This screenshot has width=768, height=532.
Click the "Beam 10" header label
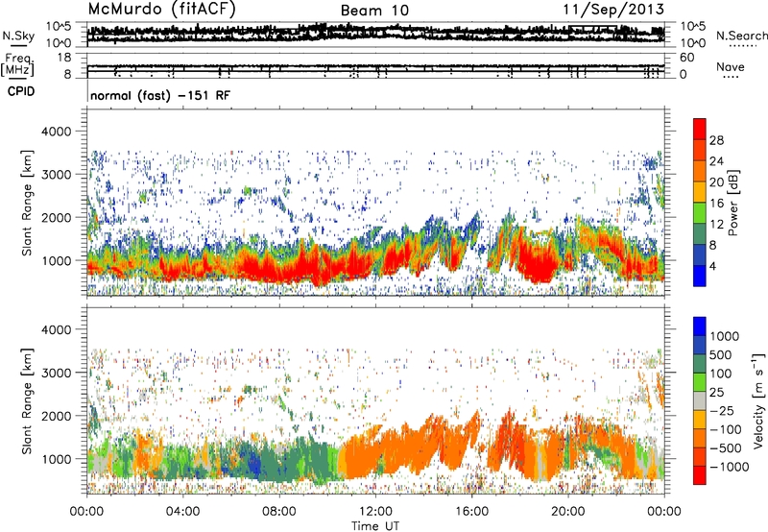pos(374,11)
